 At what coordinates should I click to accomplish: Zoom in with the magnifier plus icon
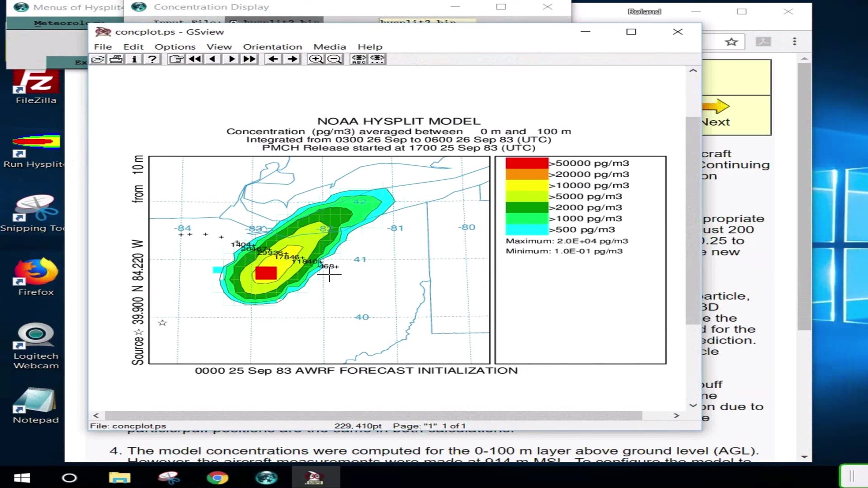(x=316, y=59)
